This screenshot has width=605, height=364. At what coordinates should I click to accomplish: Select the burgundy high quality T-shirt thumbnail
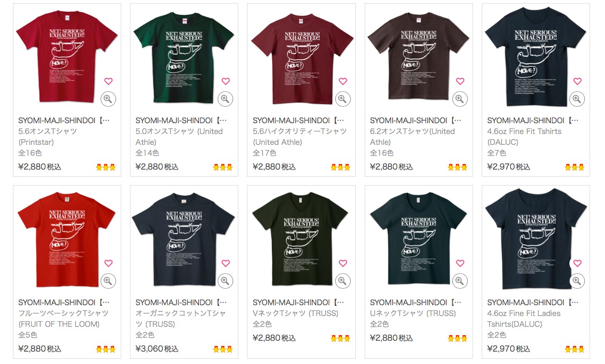click(302, 57)
